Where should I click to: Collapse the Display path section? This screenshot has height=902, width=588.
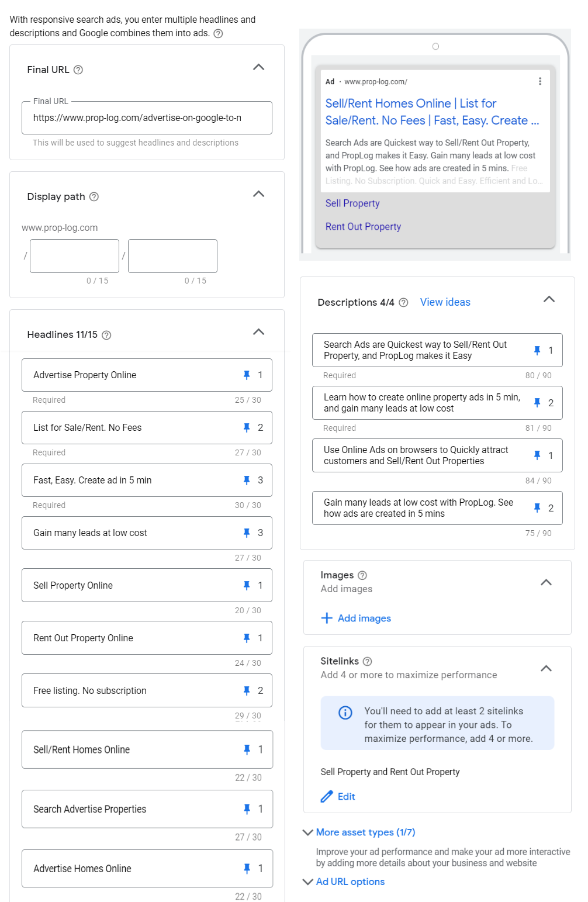coord(258,194)
